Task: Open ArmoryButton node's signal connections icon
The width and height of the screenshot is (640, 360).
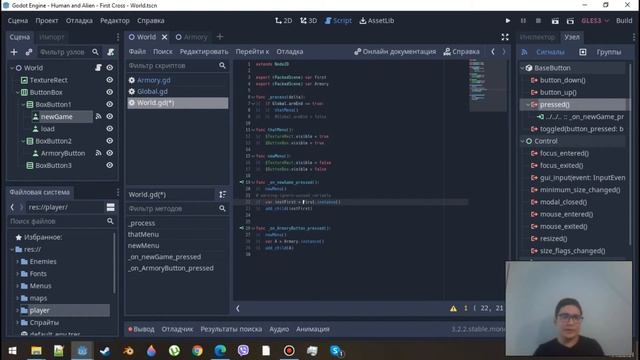Action: [x=98, y=153]
